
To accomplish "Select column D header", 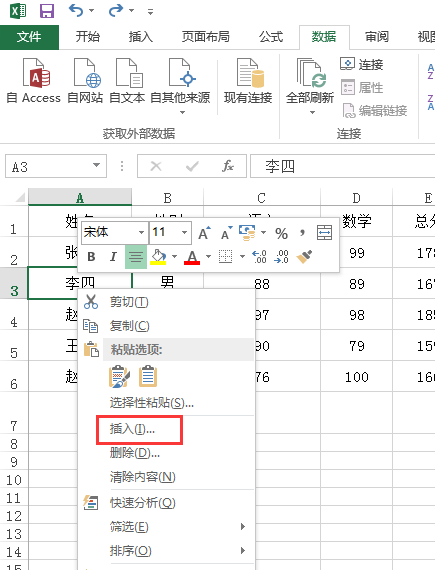I will (x=357, y=198).
